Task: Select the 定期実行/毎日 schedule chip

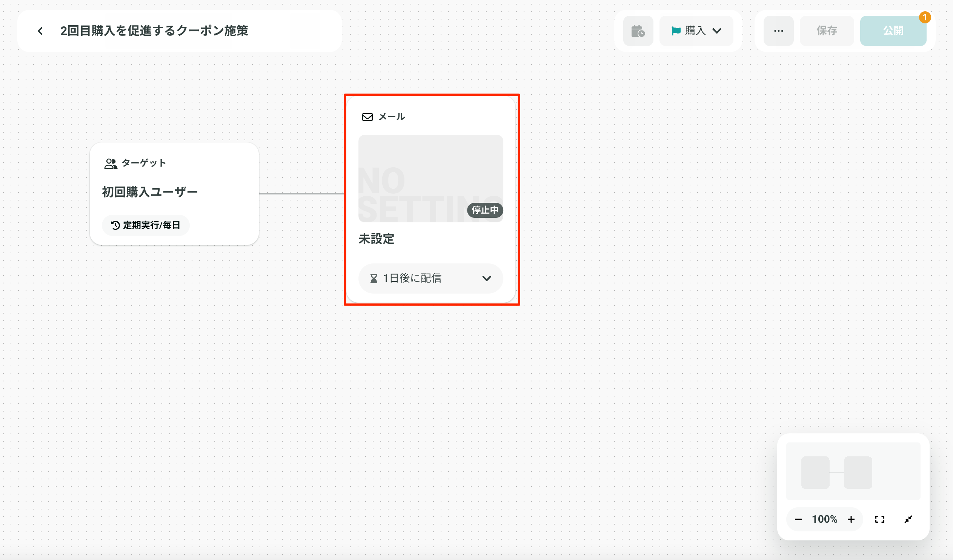Action: (146, 226)
